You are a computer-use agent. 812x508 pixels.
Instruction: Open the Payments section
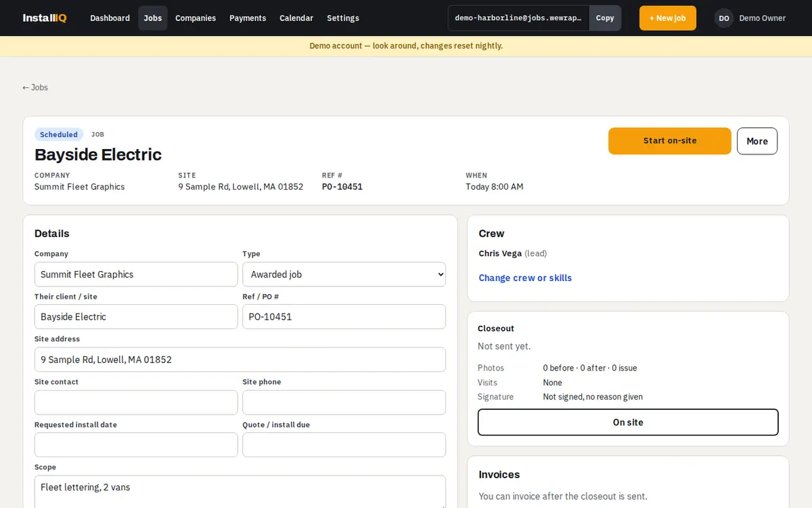click(x=248, y=18)
